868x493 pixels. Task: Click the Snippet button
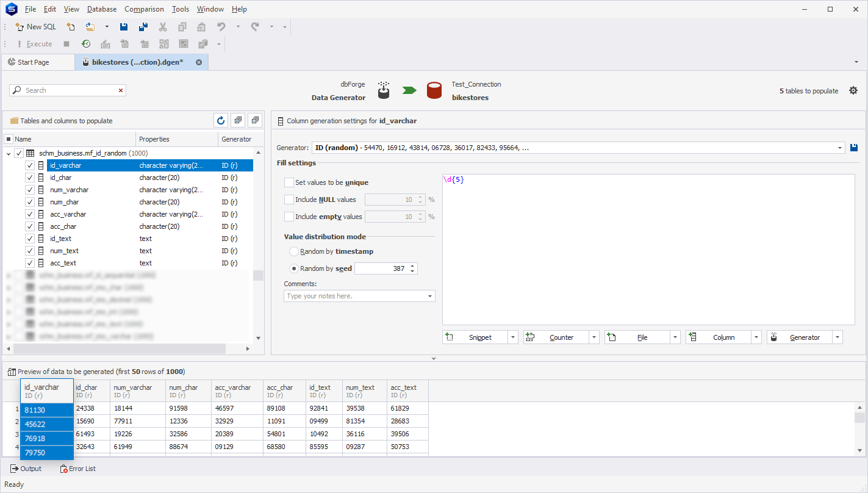click(475, 337)
